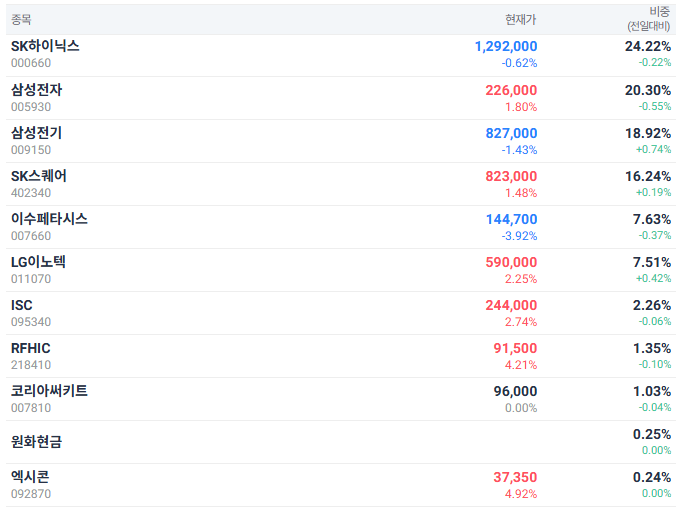This screenshot has height=519, width=689.
Task: Open the 이수페타시스 stock name
Action: (x=49, y=219)
